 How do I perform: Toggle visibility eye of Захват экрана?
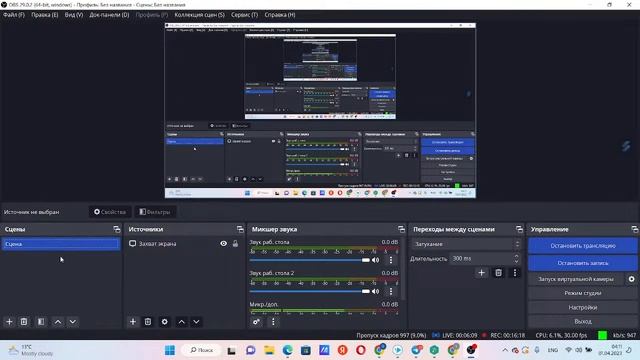(224, 243)
